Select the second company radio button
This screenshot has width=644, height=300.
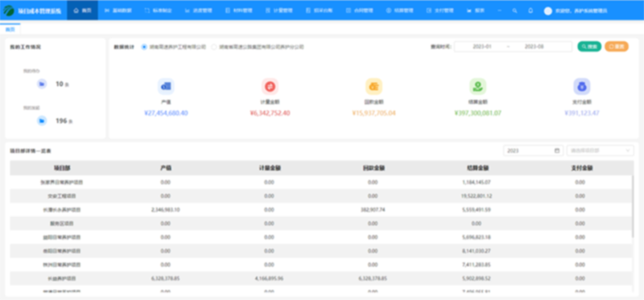(x=213, y=47)
